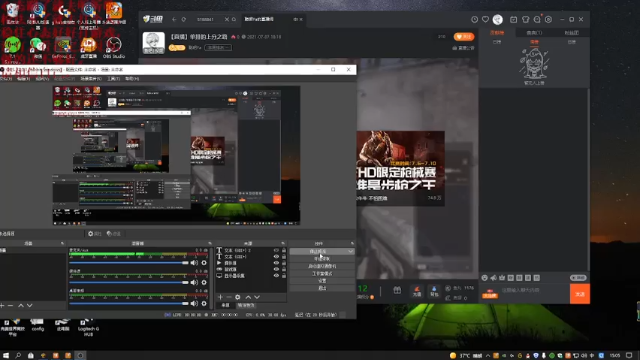The image size is (640, 360).
Task: Open settings gear for second mixer track
Action: [204, 282]
